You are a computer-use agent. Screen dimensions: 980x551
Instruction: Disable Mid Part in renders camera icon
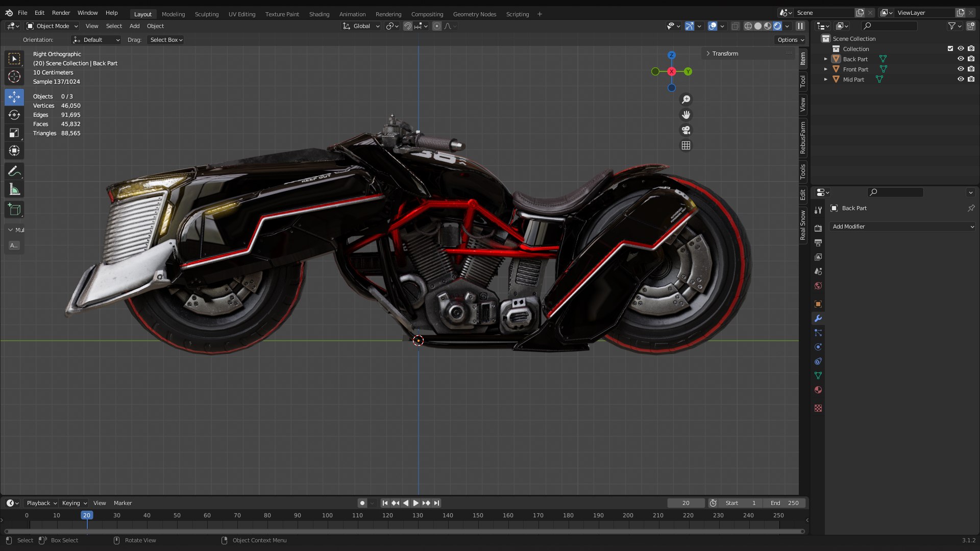[971, 80]
